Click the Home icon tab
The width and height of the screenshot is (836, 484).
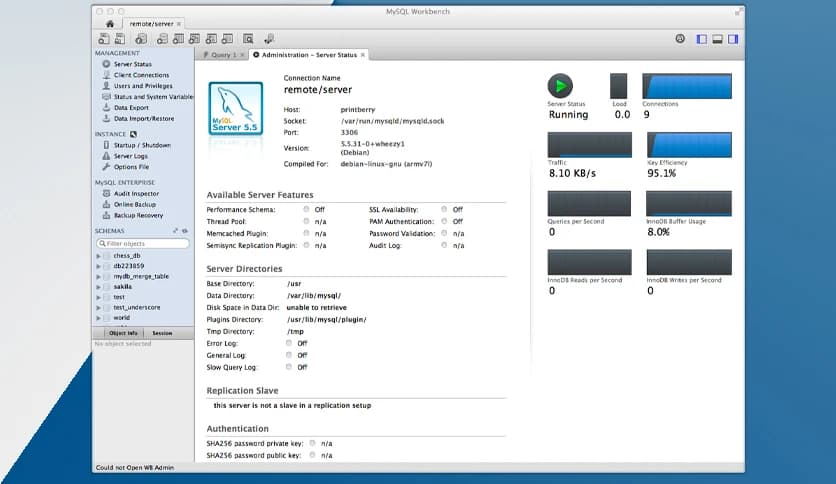coord(110,23)
